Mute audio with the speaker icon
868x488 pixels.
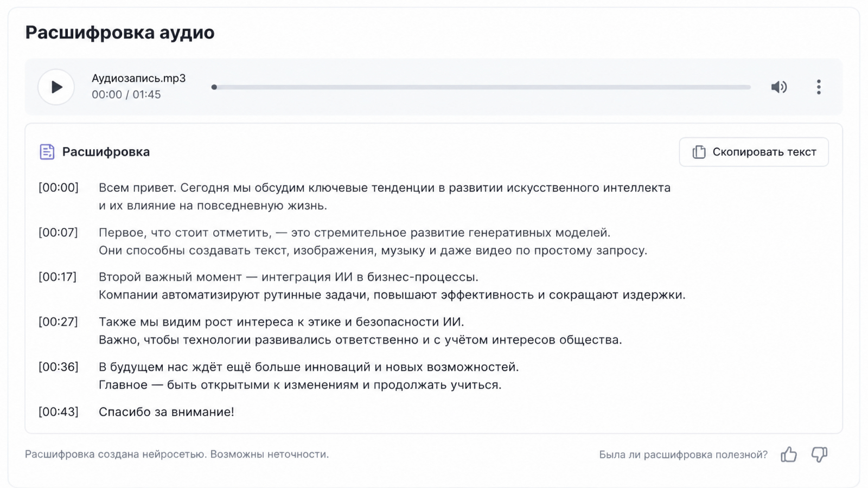tap(779, 87)
